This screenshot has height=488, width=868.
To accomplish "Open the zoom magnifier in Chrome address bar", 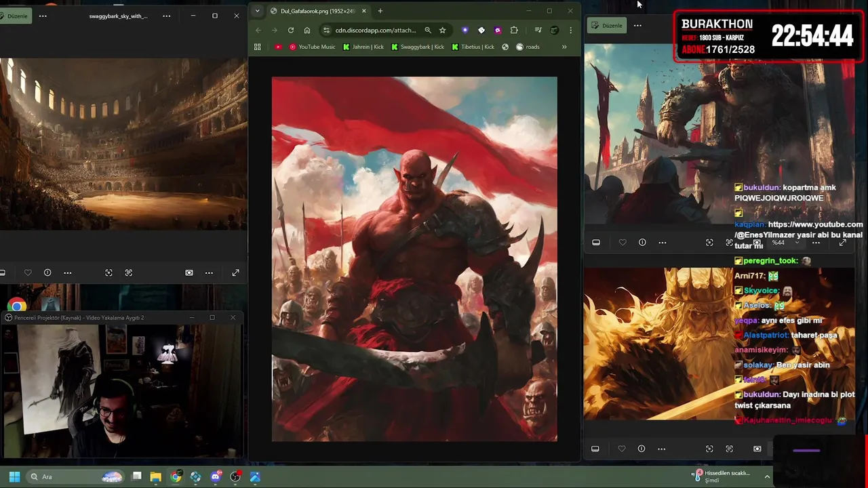I will point(428,30).
